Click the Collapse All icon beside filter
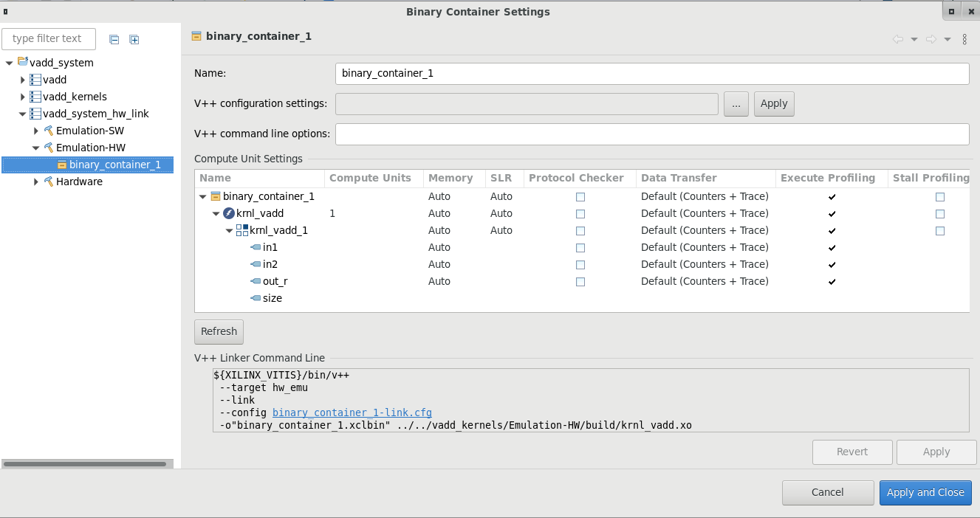 click(114, 40)
